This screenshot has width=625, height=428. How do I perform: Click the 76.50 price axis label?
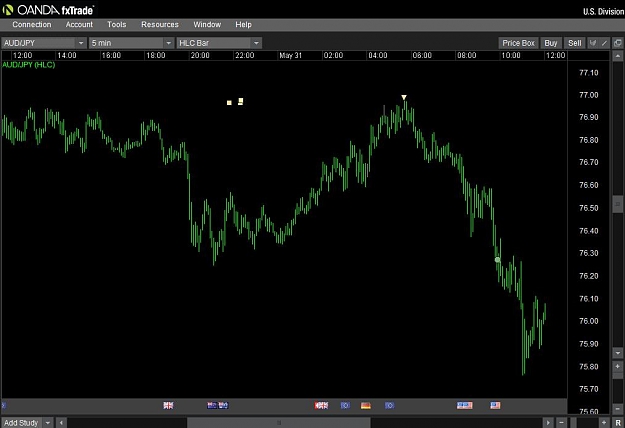(589, 208)
